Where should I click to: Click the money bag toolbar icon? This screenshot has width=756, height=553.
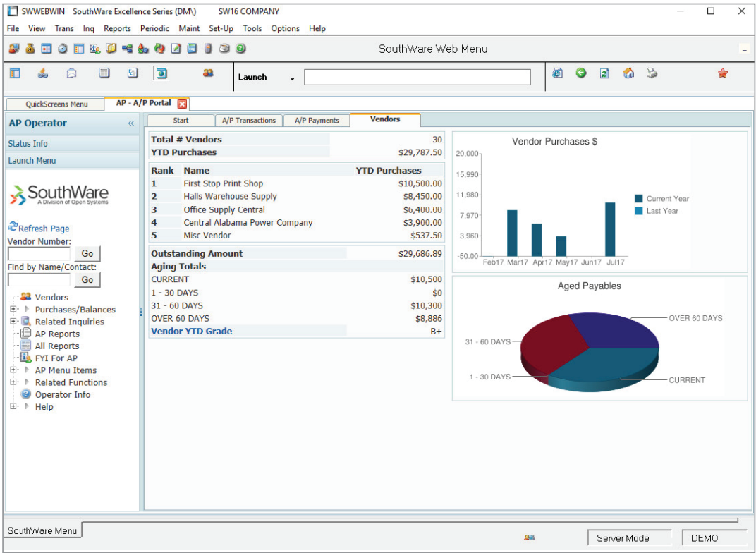coord(28,49)
